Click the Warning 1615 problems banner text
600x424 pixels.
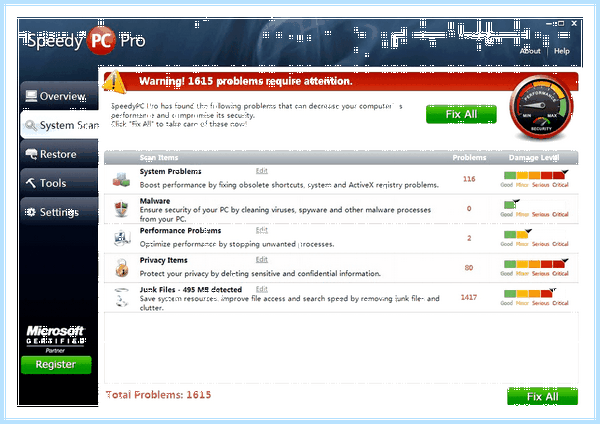246,81
